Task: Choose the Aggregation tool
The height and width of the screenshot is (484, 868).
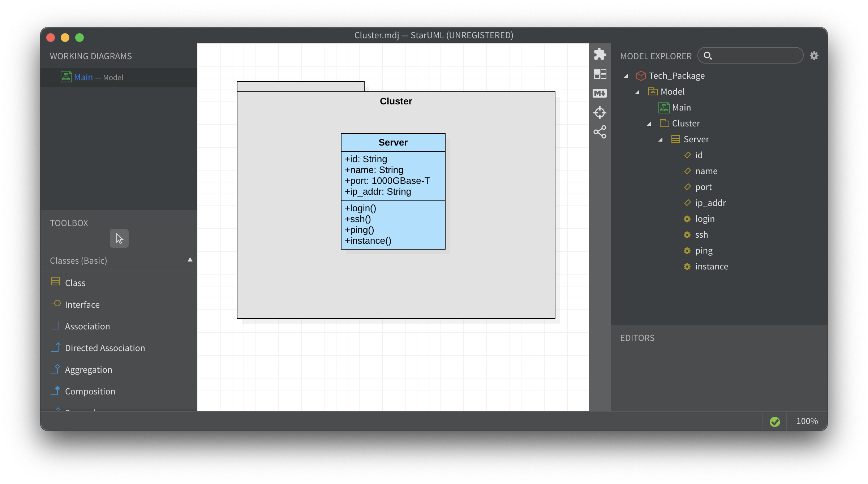Action: 88,370
